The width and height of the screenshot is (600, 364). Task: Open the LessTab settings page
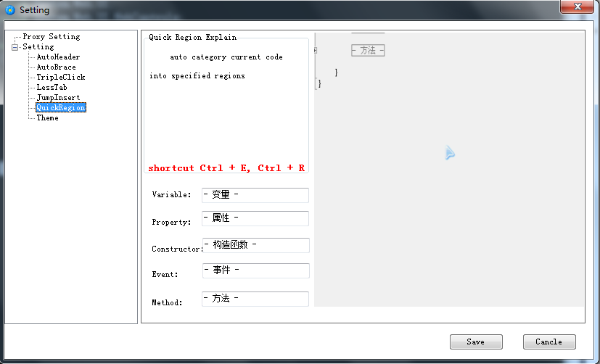click(52, 87)
